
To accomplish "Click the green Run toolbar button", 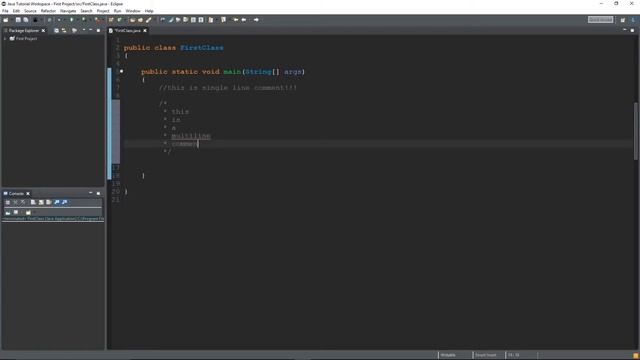I will 71,20.
